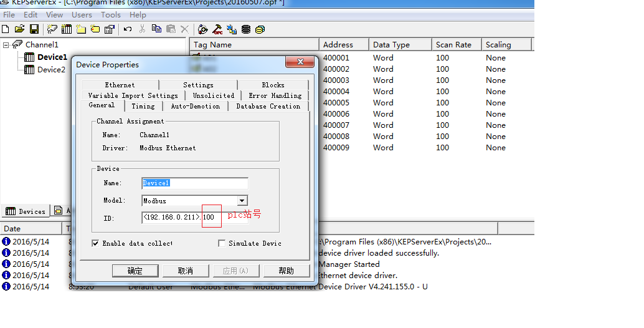Switch to the Unsolicited tab
Screen dimensions: 644x328
click(x=214, y=95)
